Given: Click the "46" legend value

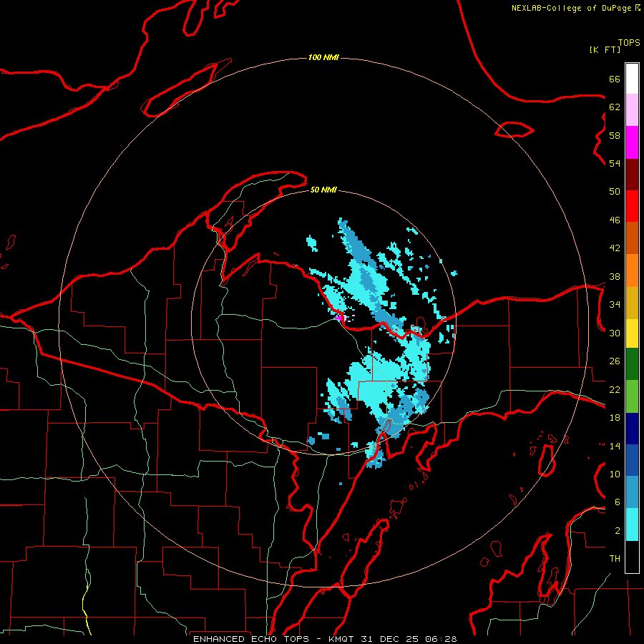Looking at the screenshot, I should pos(615,220).
